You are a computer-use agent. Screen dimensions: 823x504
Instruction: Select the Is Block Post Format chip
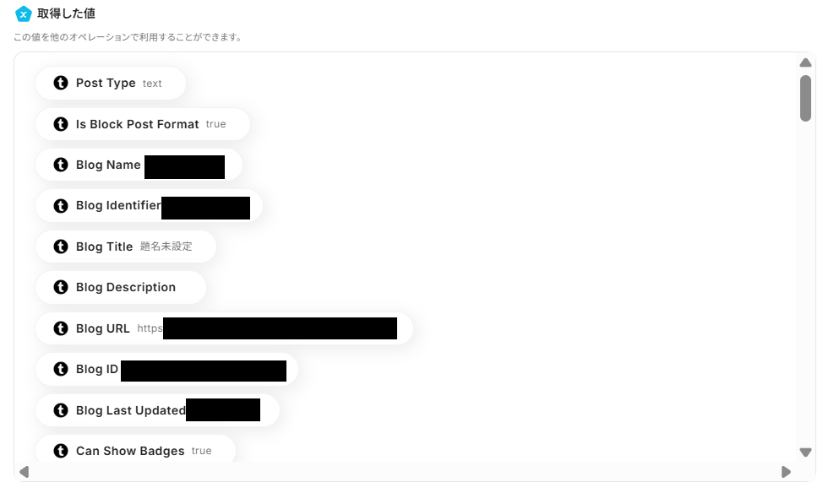tap(143, 124)
